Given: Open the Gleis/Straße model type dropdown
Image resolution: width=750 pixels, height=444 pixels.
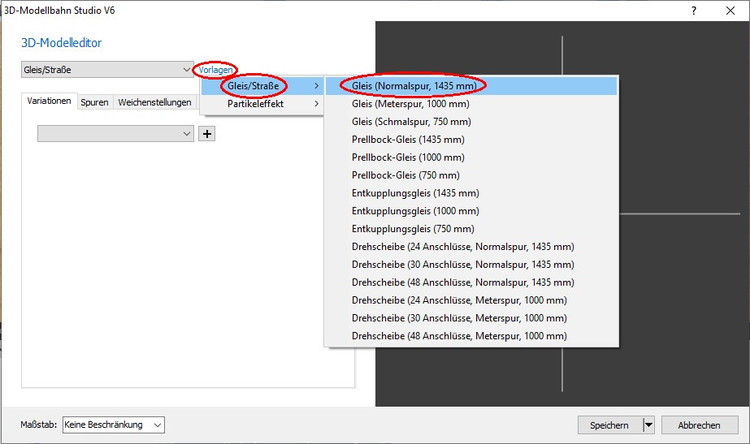Looking at the screenshot, I should (107, 69).
